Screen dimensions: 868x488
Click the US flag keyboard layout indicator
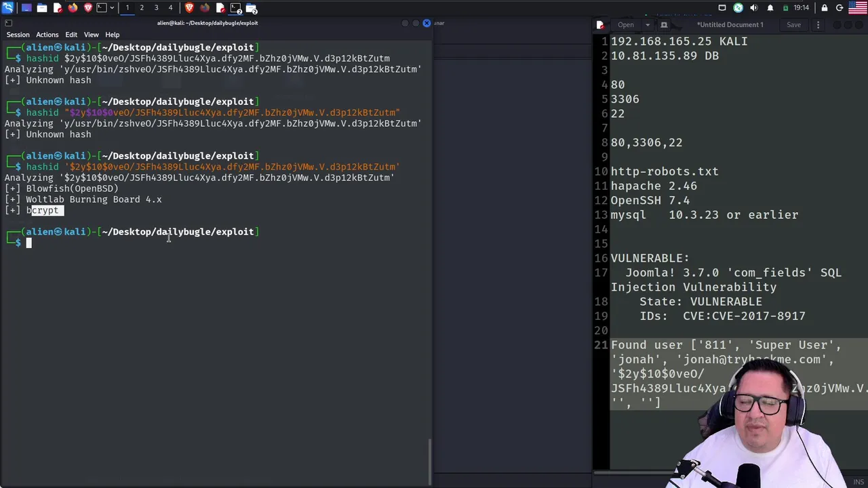click(x=858, y=8)
